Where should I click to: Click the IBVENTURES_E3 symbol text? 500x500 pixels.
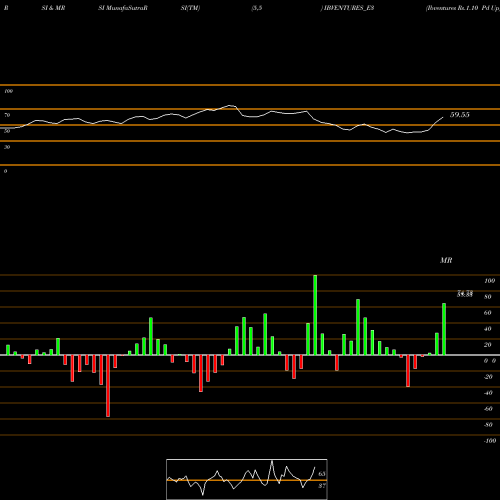[349, 8]
